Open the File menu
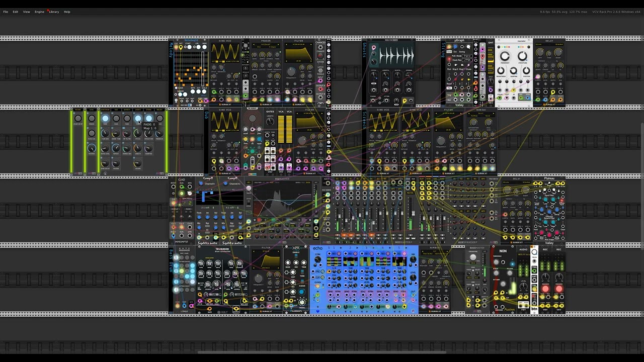The height and width of the screenshot is (362, 644). [6, 12]
